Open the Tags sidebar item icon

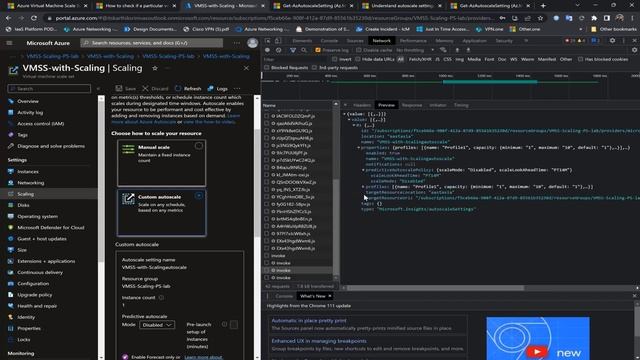point(11,135)
